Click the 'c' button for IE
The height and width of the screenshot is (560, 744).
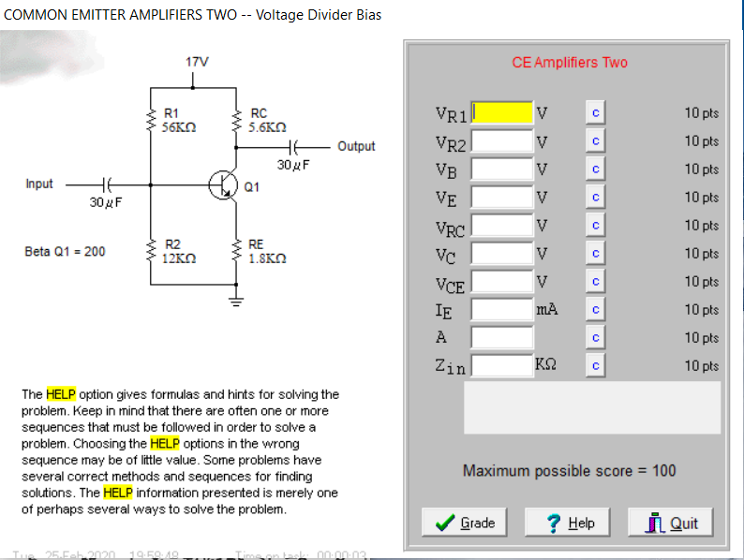tap(596, 309)
